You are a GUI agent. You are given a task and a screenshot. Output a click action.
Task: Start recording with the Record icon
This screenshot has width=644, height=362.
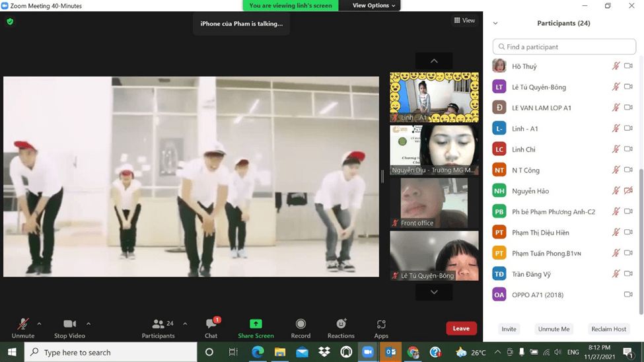point(301,324)
